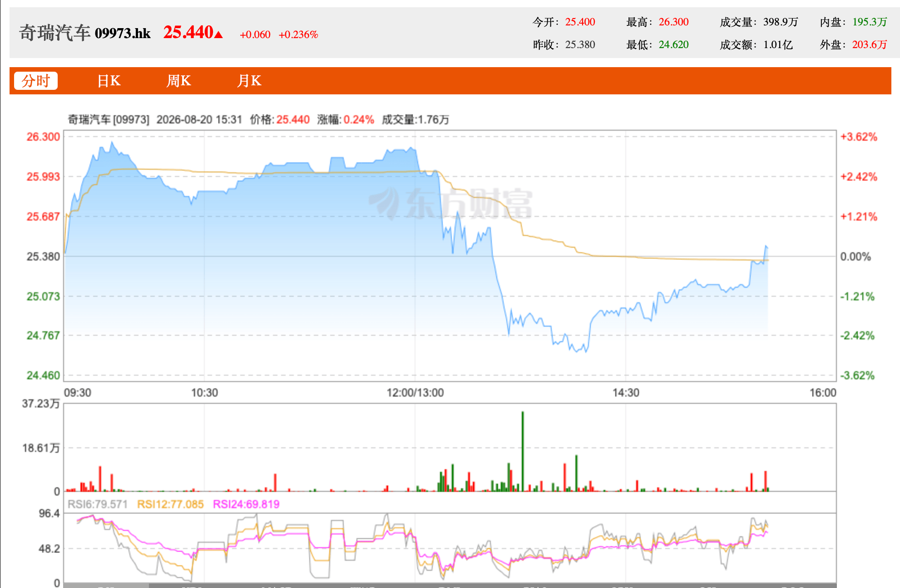Click the 14:30 time axis label

pyautogui.click(x=626, y=392)
